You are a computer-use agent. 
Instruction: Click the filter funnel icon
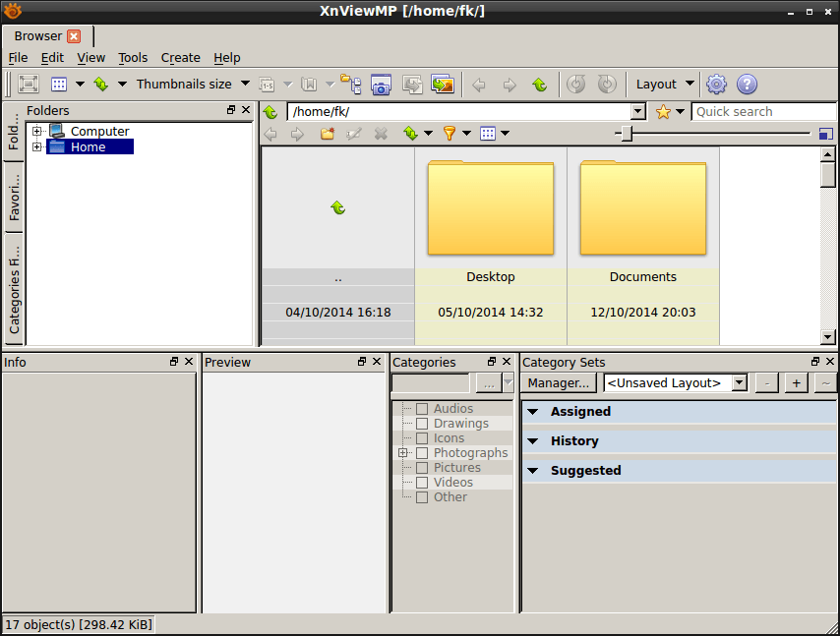point(450,134)
